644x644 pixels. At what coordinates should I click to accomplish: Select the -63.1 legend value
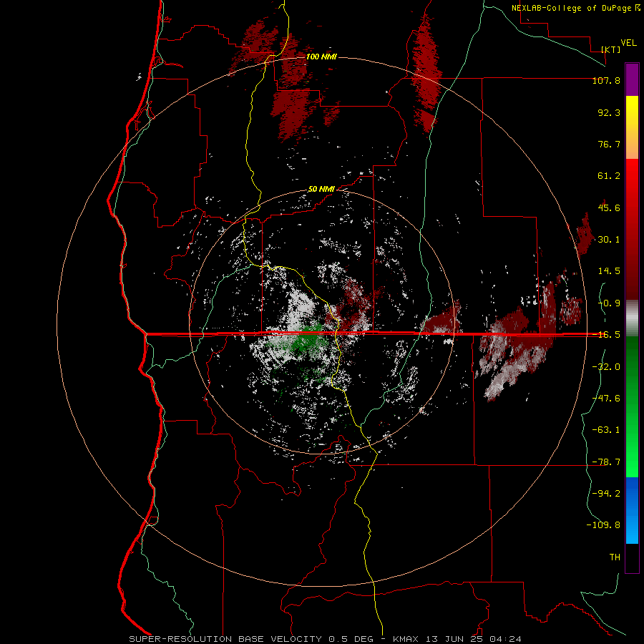[x=606, y=430]
